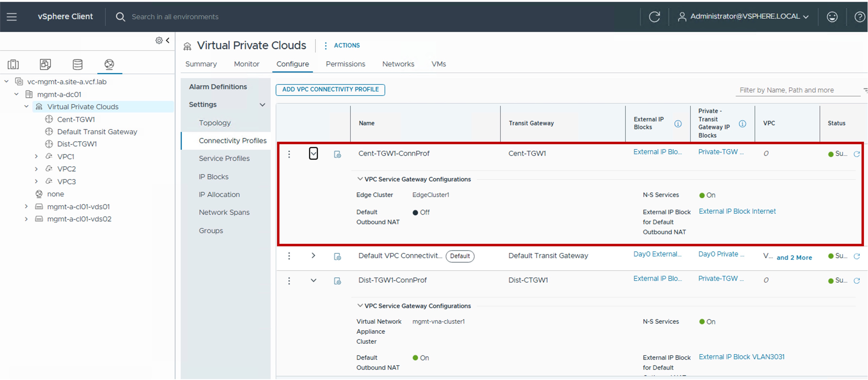
Task: Click the profile icon for Default VPC Connectivity
Action: point(337,256)
